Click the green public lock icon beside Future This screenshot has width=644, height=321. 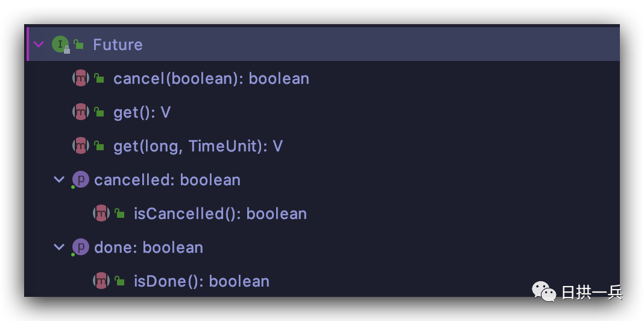point(78,44)
